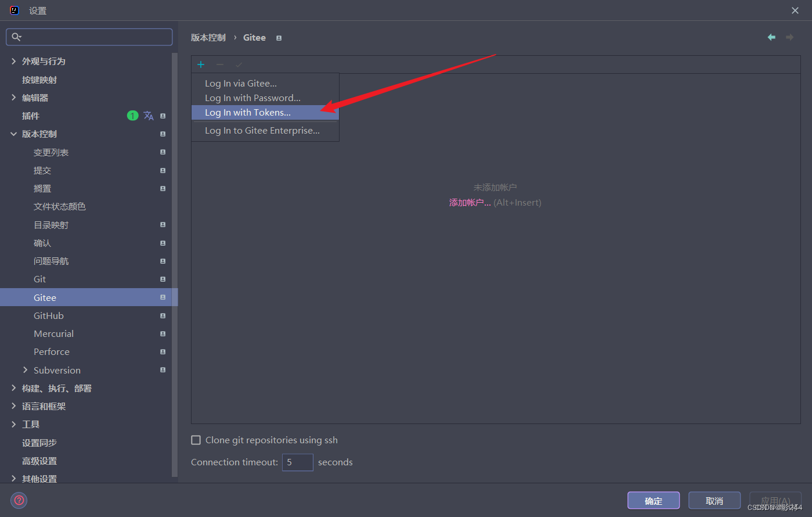Screen dimensions: 812x517
Task: Click the minus remove account icon
Action: pos(220,64)
